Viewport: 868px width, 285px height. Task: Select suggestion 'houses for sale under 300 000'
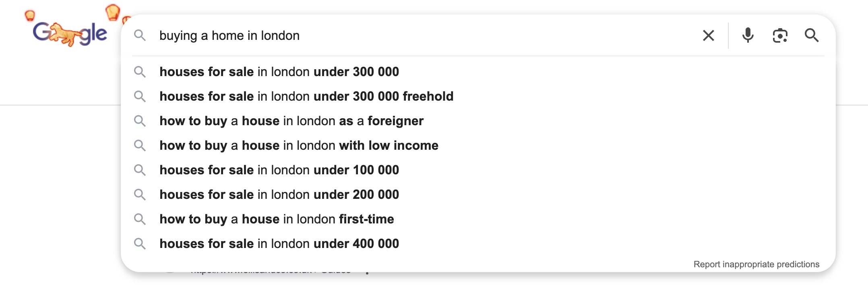pyautogui.click(x=279, y=72)
